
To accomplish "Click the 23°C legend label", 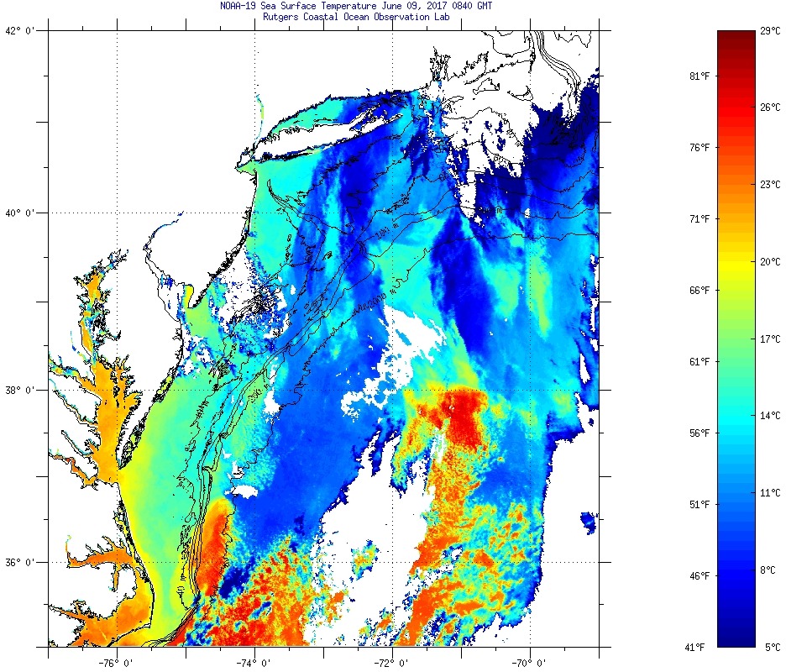I will pos(770,184).
